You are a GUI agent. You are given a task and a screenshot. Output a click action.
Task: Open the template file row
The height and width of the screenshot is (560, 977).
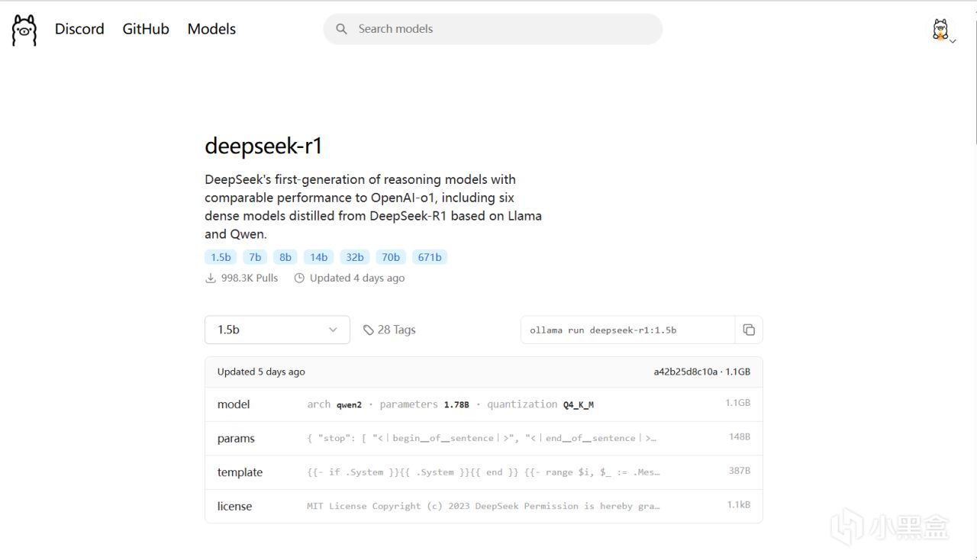[x=484, y=472]
